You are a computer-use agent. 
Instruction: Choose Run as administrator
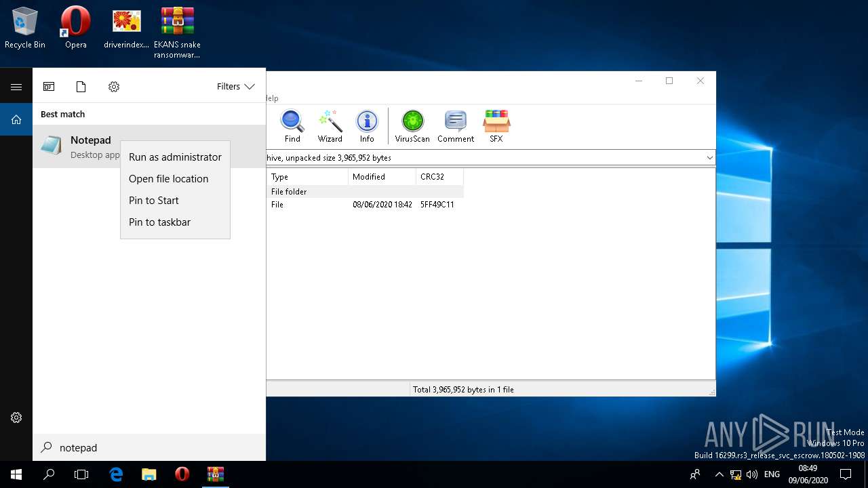(175, 157)
